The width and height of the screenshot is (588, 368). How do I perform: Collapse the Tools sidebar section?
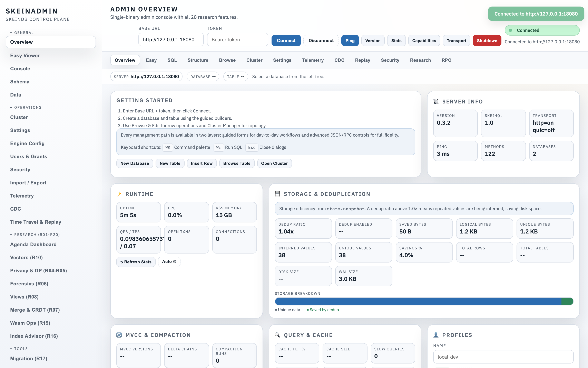click(19, 349)
